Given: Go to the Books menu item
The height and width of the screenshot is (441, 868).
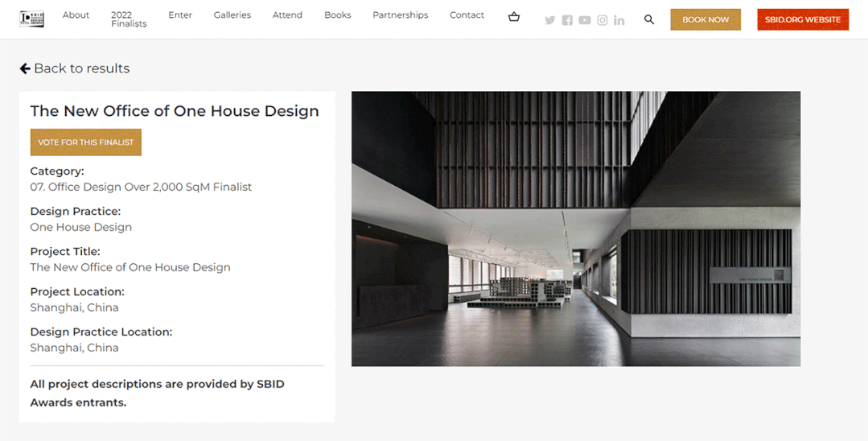Looking at the screenshot, I should tap(337, 15).
